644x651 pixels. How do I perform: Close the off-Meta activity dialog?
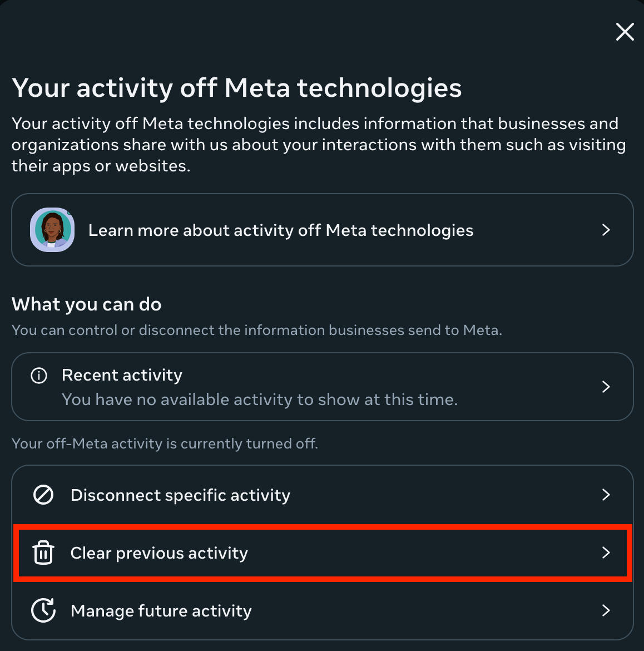(625, 32)
